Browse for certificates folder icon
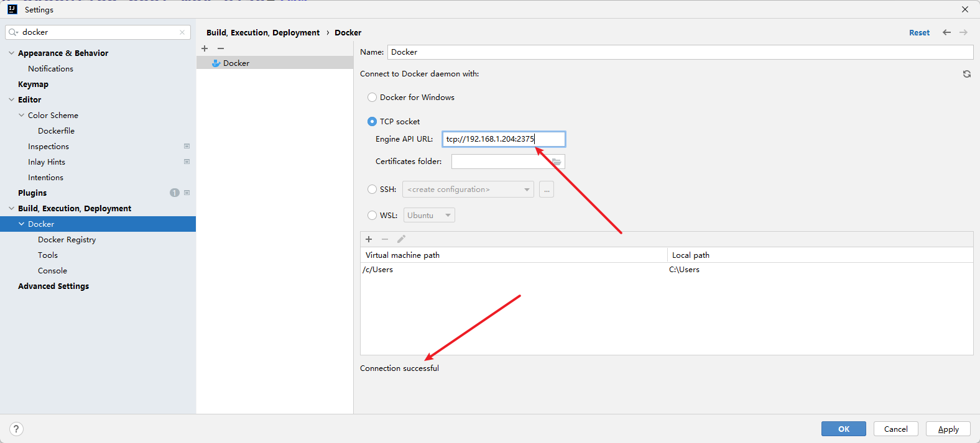Viewport: 980px width, 443px height. point(557,162)
